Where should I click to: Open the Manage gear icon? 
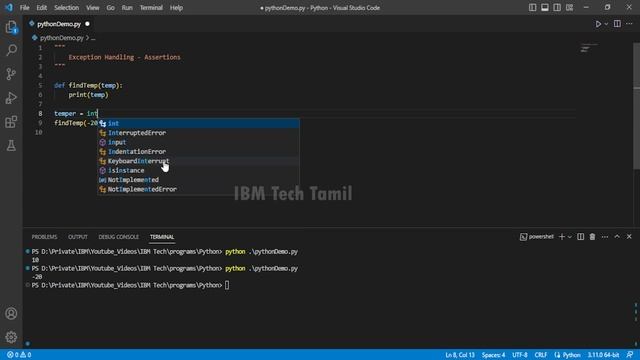click(11, 337)
